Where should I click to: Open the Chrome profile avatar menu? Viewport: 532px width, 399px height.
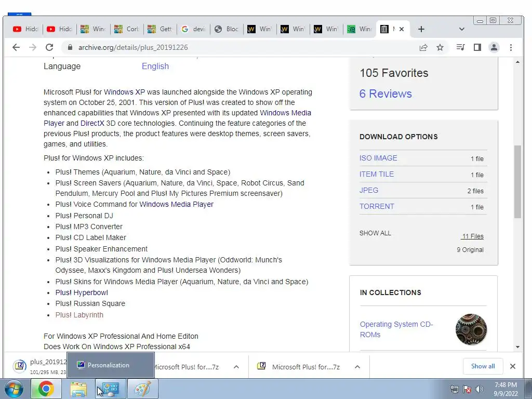[494, 47]
